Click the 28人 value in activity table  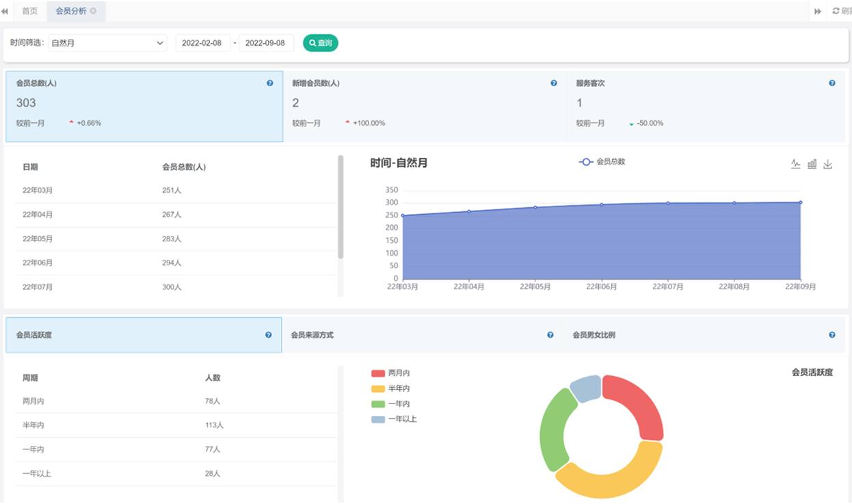212,473
